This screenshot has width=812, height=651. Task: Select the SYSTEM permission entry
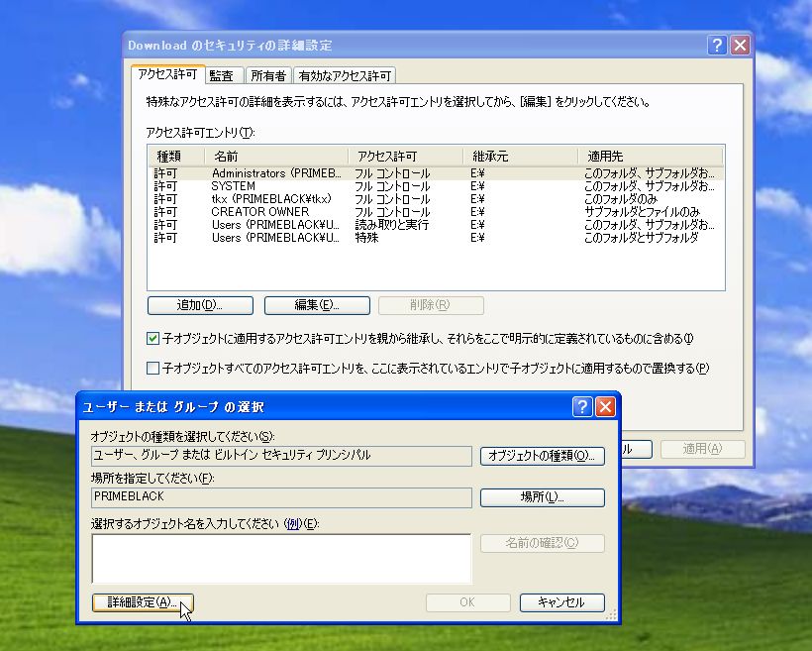click(436, 186)
